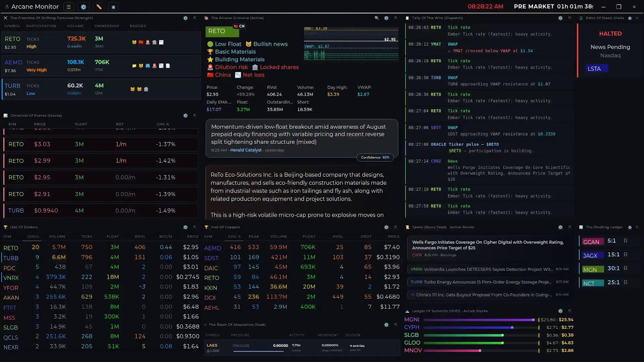Click CORZ news entry in Tally Of The Wire
644x362 pixels.
tap(489, 170)
